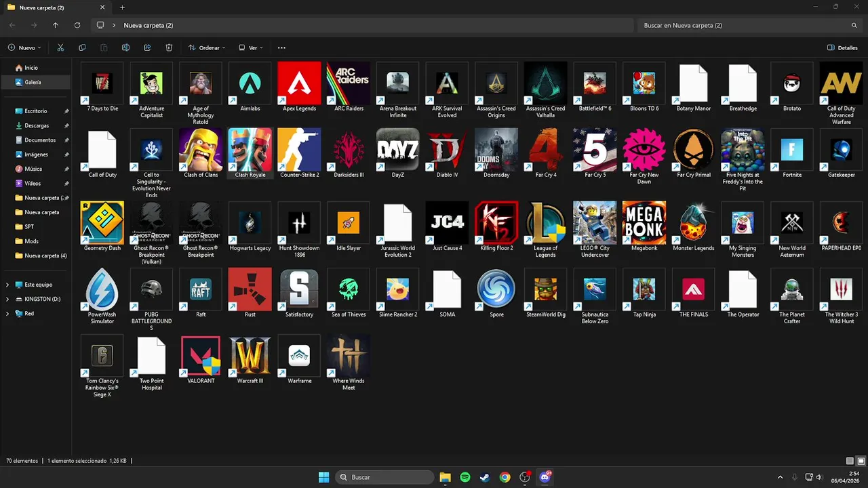
Task: Select the Apex Legends shortcut
Action: [299, 87]
